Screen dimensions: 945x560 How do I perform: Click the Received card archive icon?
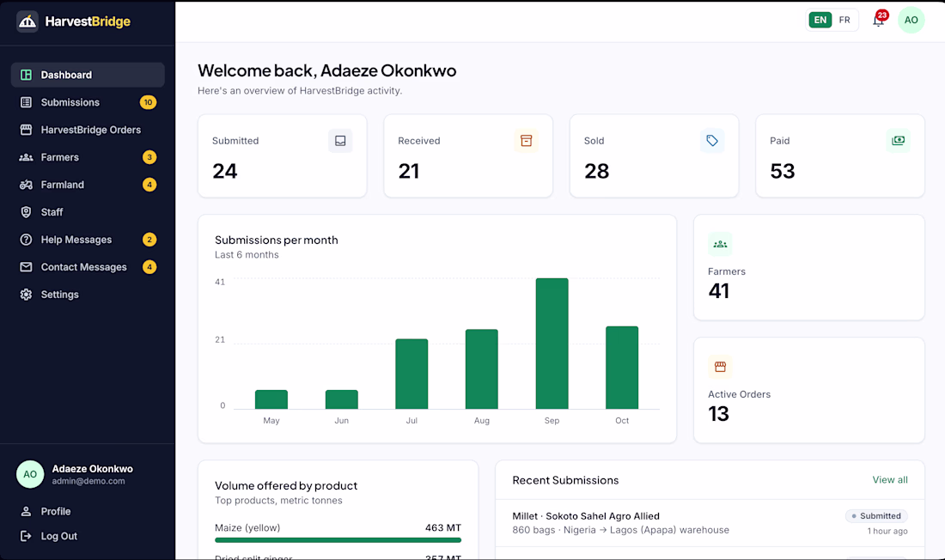[526, 141]
